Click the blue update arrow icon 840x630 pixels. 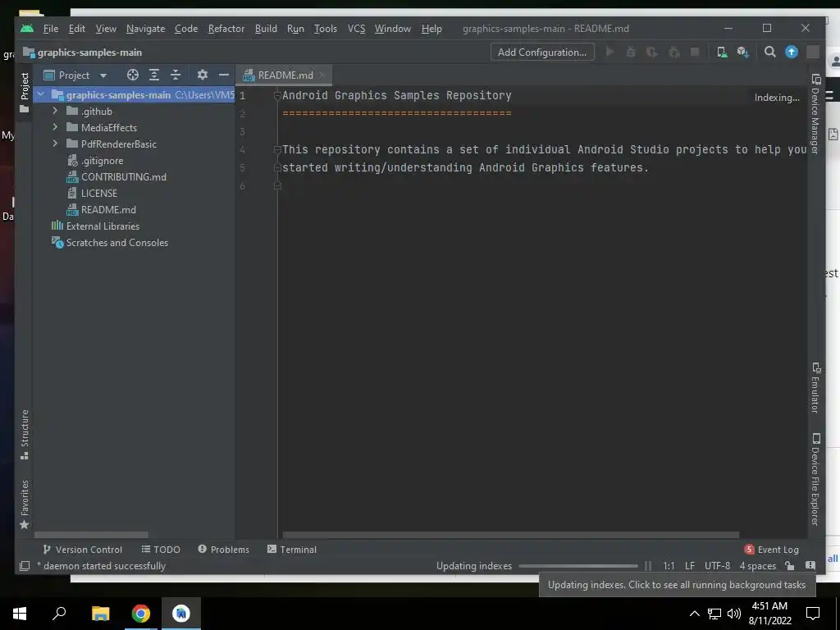pyautogui.click(x=792, y=52)
